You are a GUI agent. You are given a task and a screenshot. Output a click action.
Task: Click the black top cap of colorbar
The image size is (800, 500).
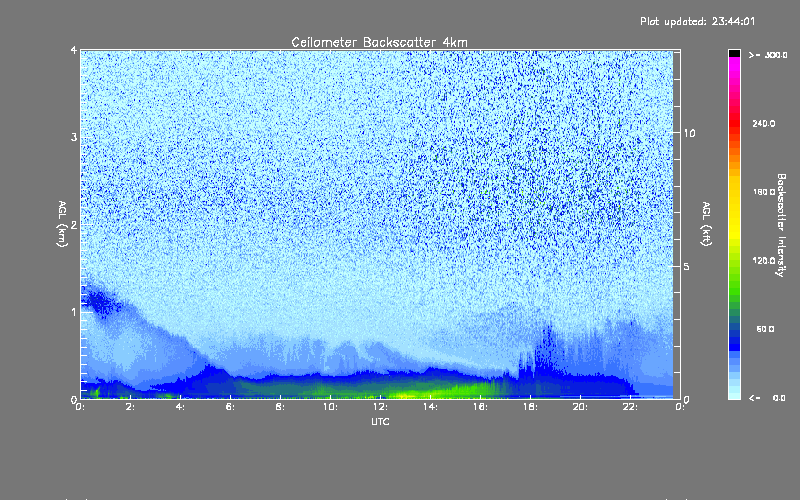click(734, 53)
